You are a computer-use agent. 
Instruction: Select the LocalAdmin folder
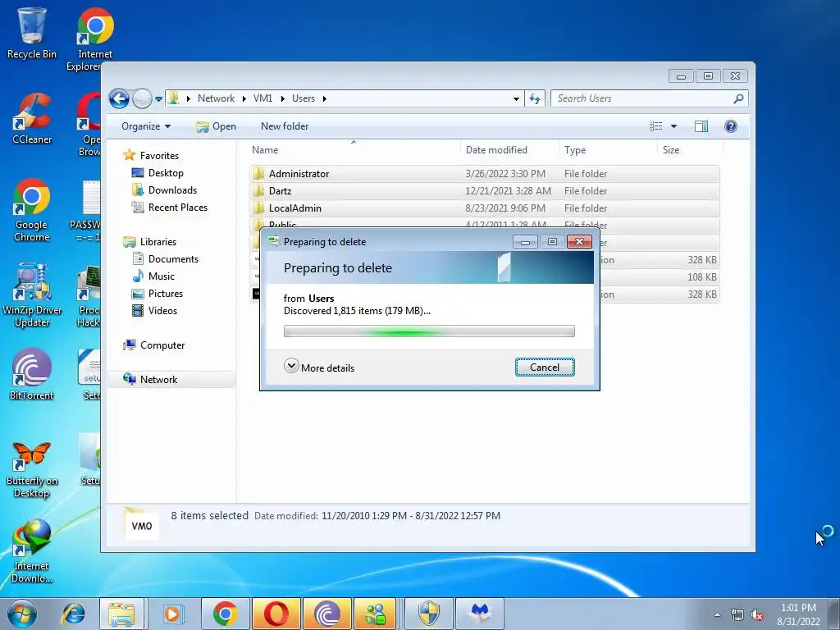point(484,208)
